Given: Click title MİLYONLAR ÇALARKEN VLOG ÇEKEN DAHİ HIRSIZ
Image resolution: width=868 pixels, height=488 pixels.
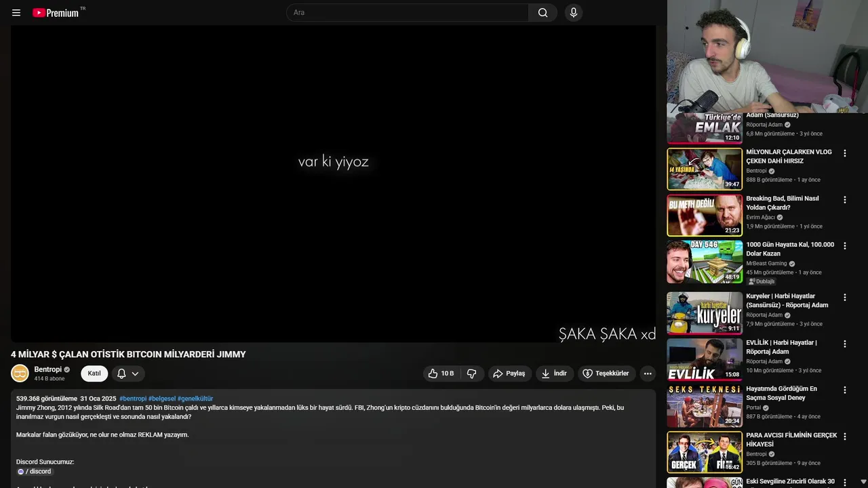Looking at the screenshot, I should (789, 157).
